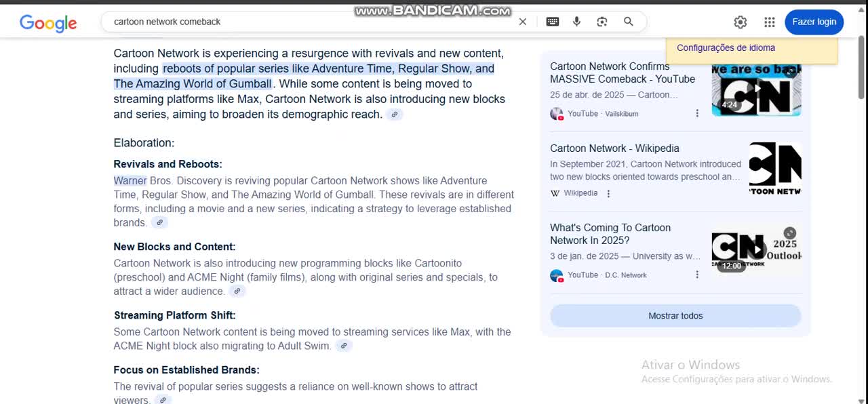The image size is (868, 404).
Task: Go to the Google homepage logo
Action: tap(48, 23)
